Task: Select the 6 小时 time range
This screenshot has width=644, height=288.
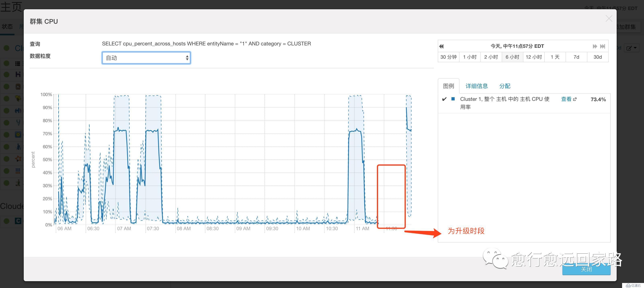Action: 512,57
